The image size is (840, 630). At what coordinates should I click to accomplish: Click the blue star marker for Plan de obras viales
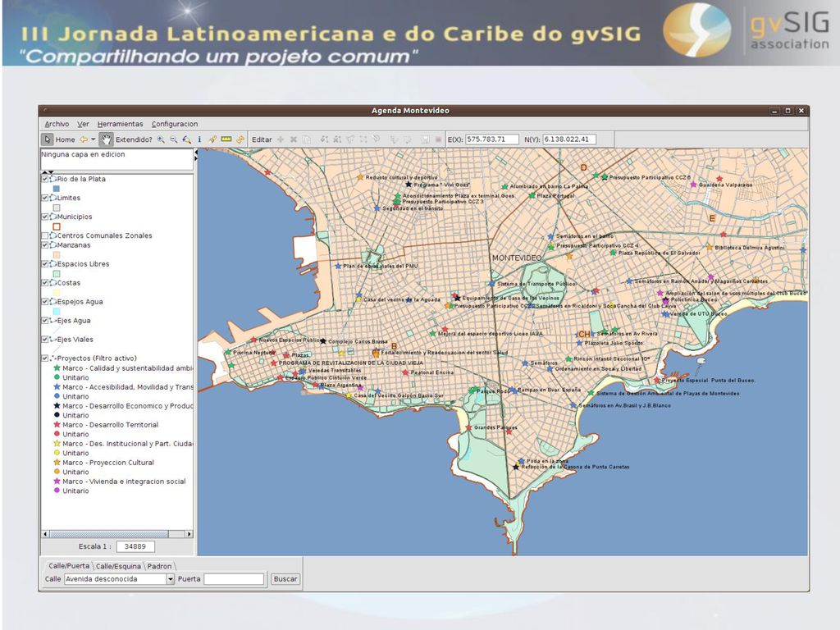point(338,266)
